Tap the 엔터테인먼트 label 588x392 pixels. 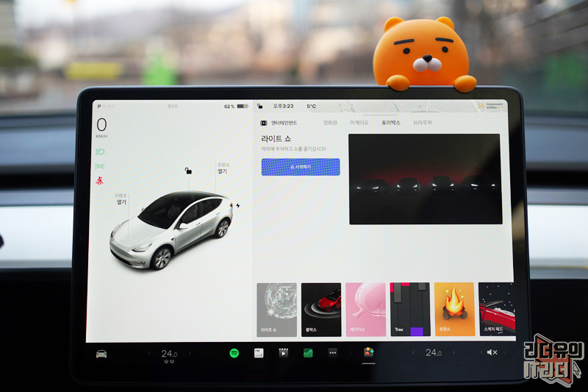click(x=284, y=123)
